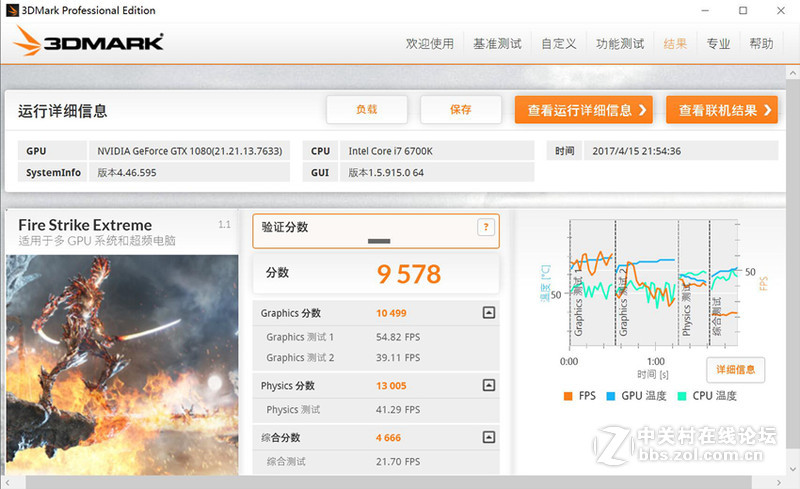Collapse the 综合分数 section
Image resolution: width=800 pixels, height=489 pixels.
489,437
